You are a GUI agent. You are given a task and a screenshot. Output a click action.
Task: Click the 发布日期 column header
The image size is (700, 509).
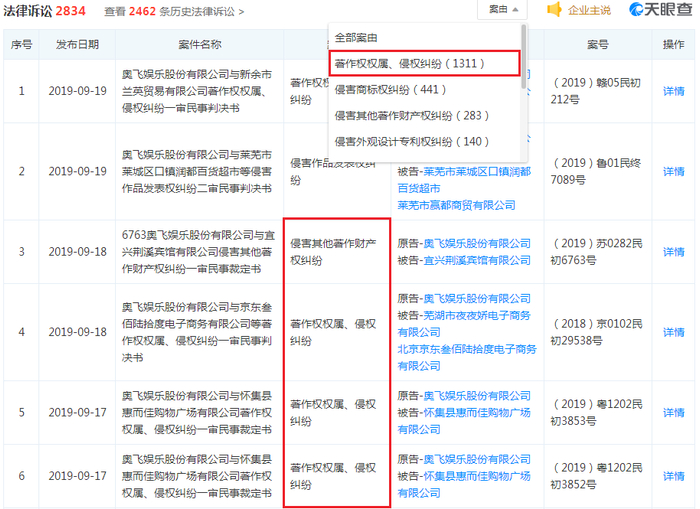(77, 45)
